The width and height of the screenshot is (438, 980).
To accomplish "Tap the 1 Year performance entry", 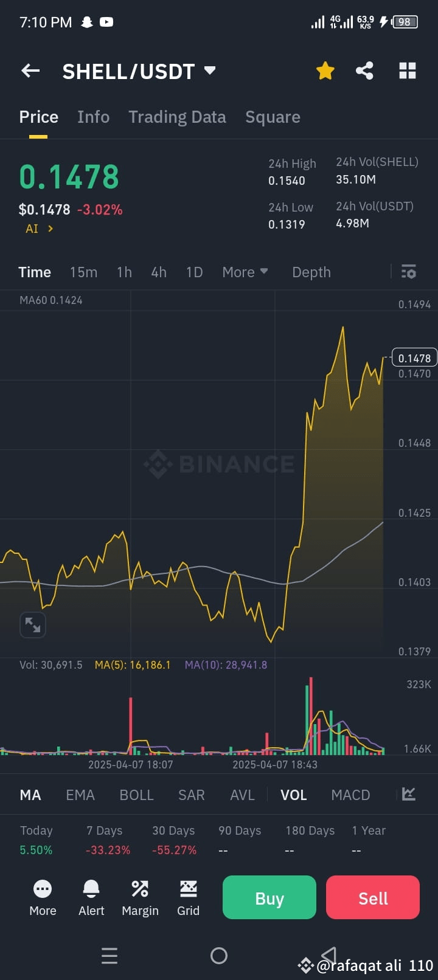I will (x=369, y=840).
